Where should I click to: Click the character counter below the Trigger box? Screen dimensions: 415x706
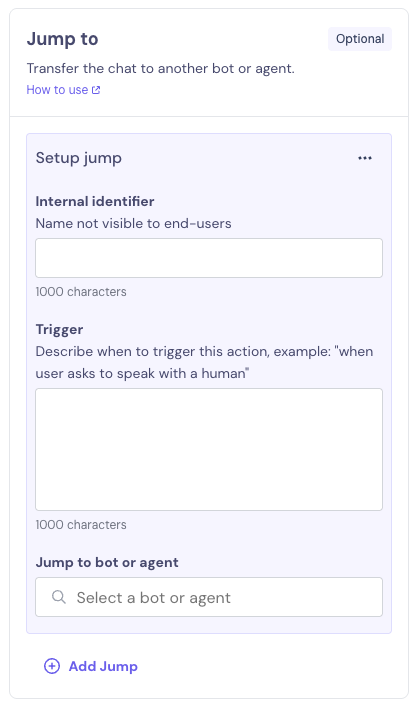81,525
